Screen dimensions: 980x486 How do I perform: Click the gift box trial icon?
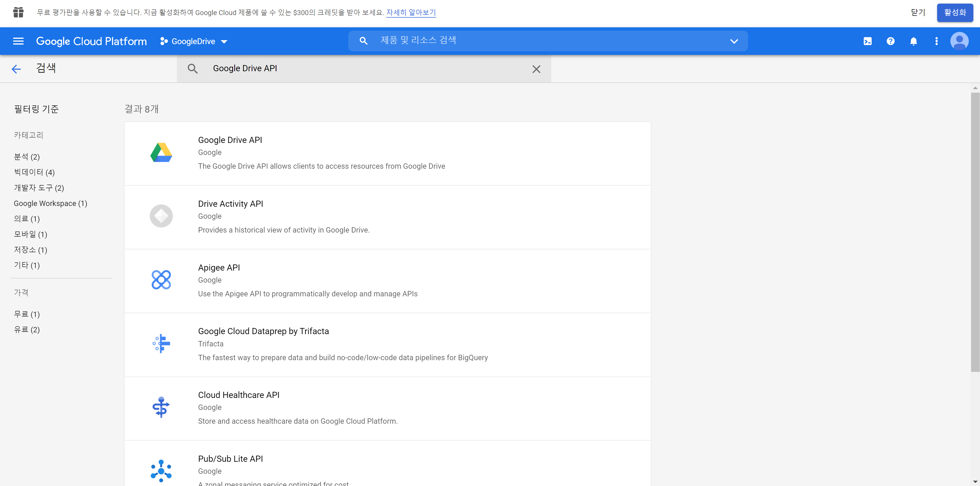[x=18, y=13]
